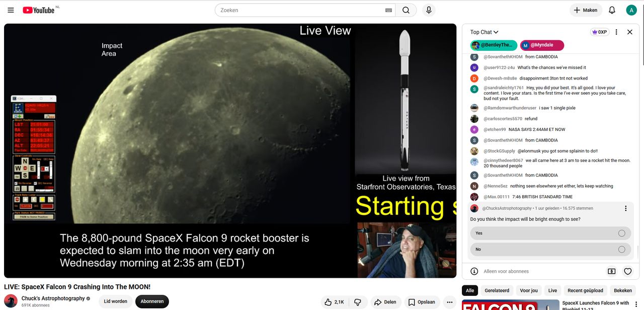The image size is (644, 310).
Task: Select the Alle filter chip
Action: (x=470, y=290)
